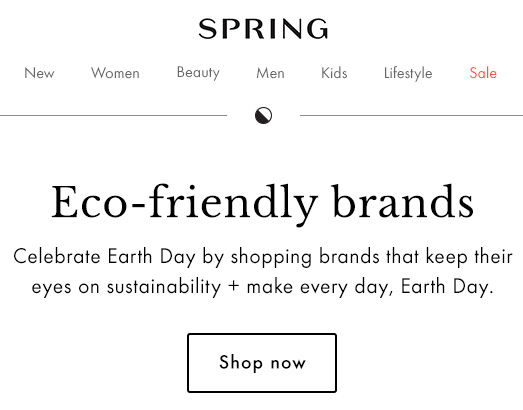The height and width of the screenshot is (410, 523).
Task: Go to the Women section
Action: (x=115, y=73)
